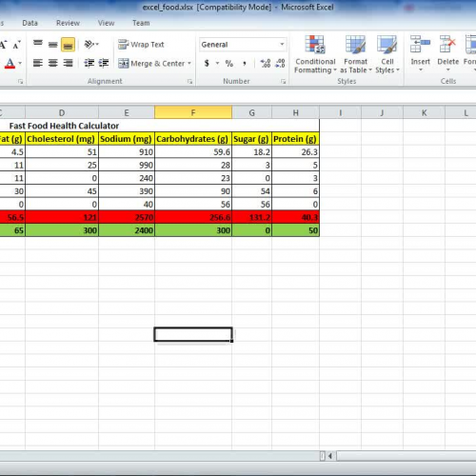Select column D header

pyautogui.click(x=62, y=112)
